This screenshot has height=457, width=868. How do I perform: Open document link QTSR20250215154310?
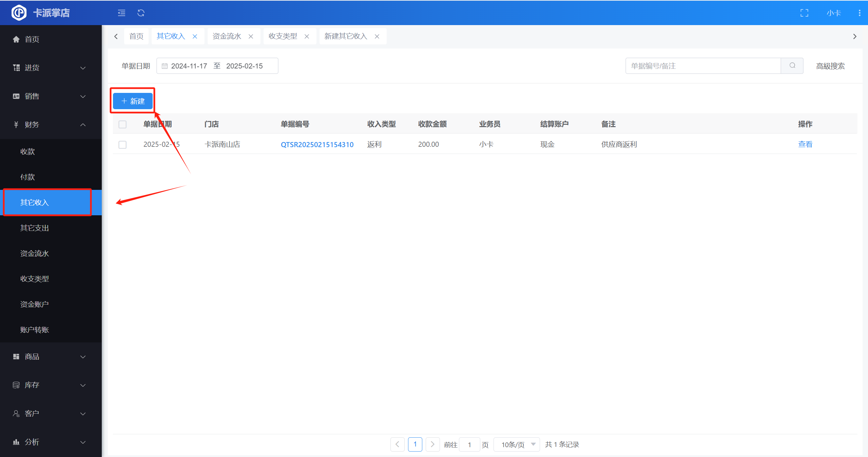(x=317, y=144)
